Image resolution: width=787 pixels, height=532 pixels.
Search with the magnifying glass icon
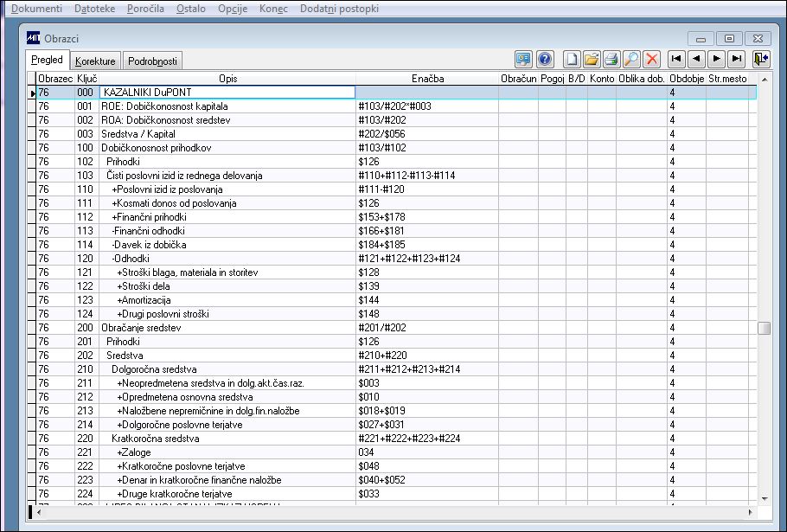[x=631, y=59]
